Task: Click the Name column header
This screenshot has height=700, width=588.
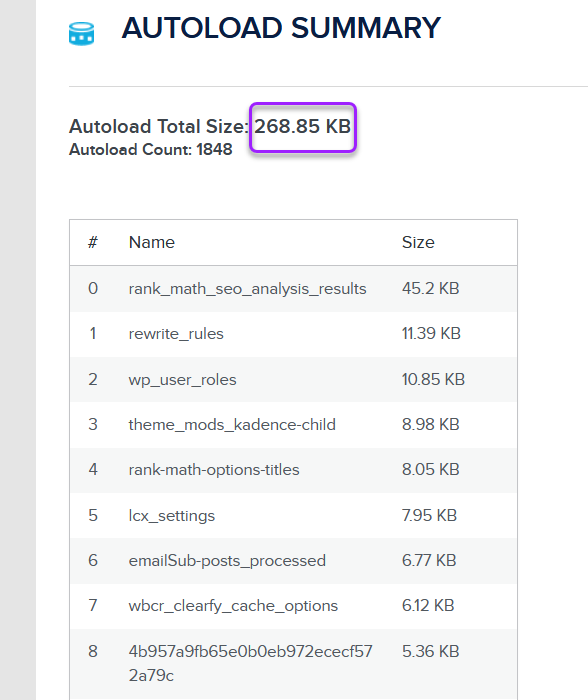Action: [x=152, y=242]
